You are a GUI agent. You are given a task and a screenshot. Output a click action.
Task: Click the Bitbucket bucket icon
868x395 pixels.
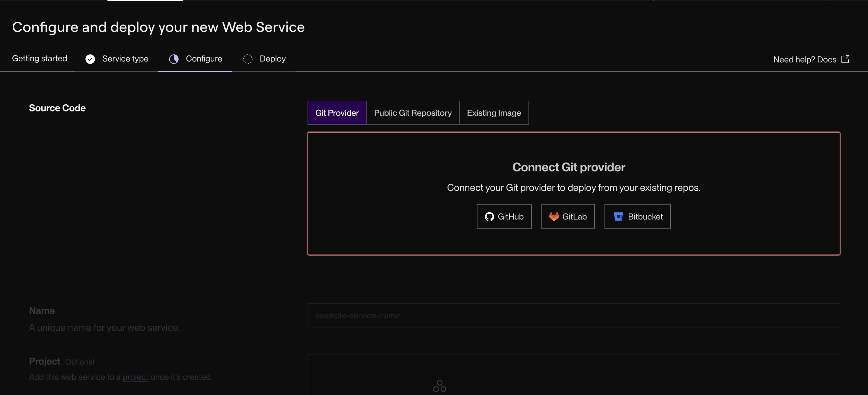618,216
